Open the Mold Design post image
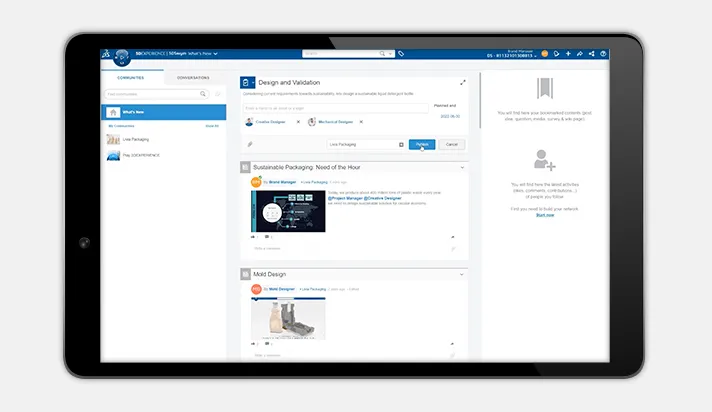This screenshot has width=712, height=412. (288, 318)
